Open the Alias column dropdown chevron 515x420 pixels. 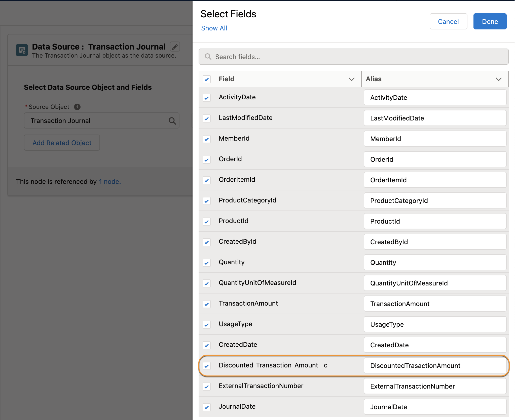click(x=499, y=79)
